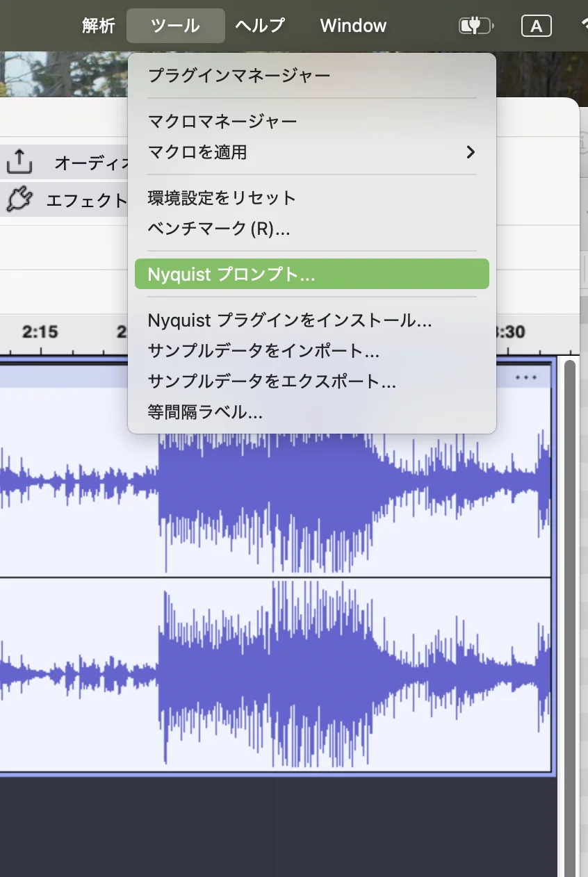Choose 環境設定をリセット
The height and width of the screenshot is (877, 588).
(x=222, y=198)
